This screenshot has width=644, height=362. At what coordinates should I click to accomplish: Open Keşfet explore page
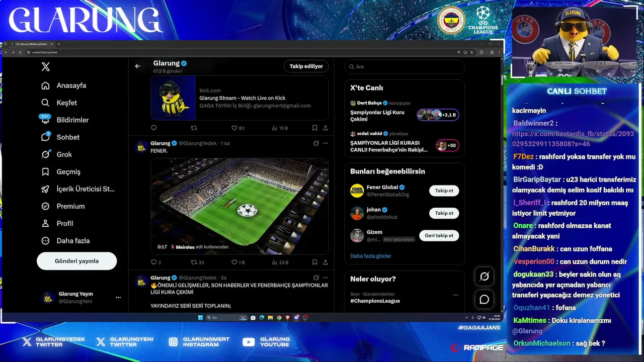pyautogui.click(x=59, y=103)
